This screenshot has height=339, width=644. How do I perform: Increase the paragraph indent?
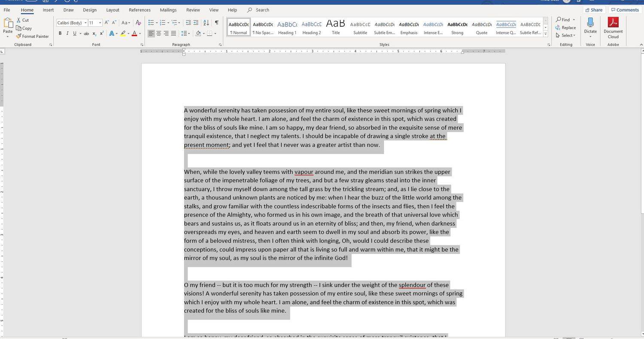coord(196,23)
